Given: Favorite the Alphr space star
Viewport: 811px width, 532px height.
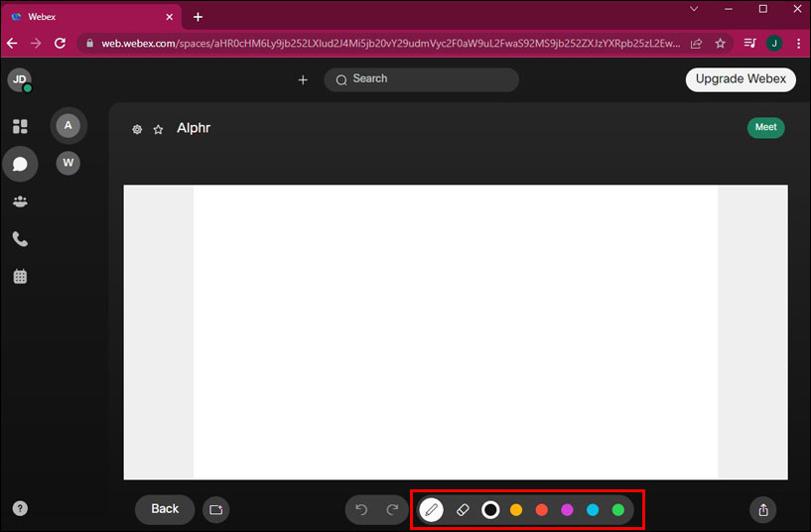Looking at the screenshot, I should click(158, 129).
